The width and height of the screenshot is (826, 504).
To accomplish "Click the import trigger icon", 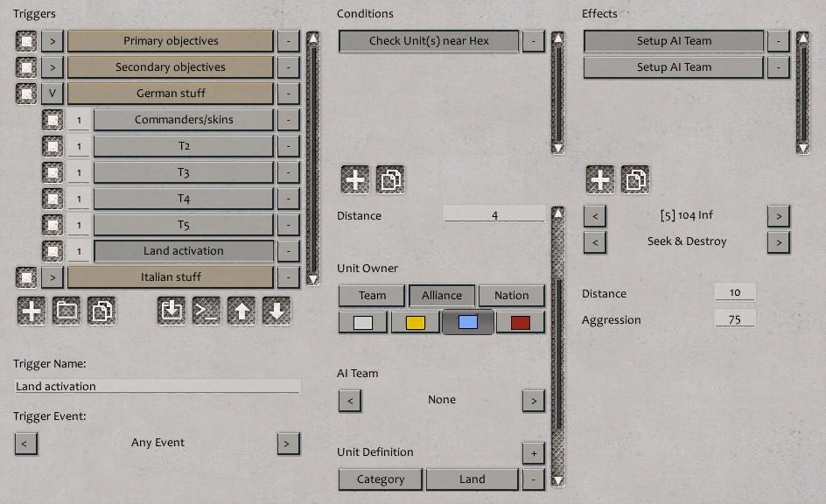I will (171, 311).
